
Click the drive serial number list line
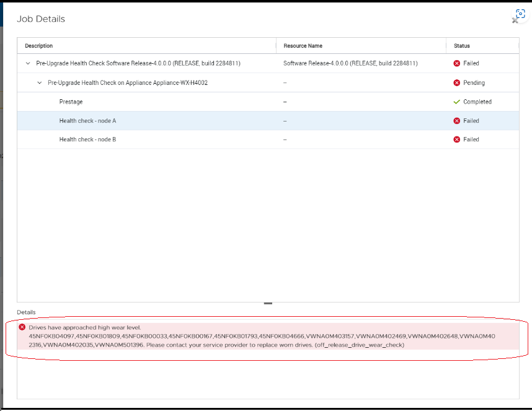pos(262,337)
